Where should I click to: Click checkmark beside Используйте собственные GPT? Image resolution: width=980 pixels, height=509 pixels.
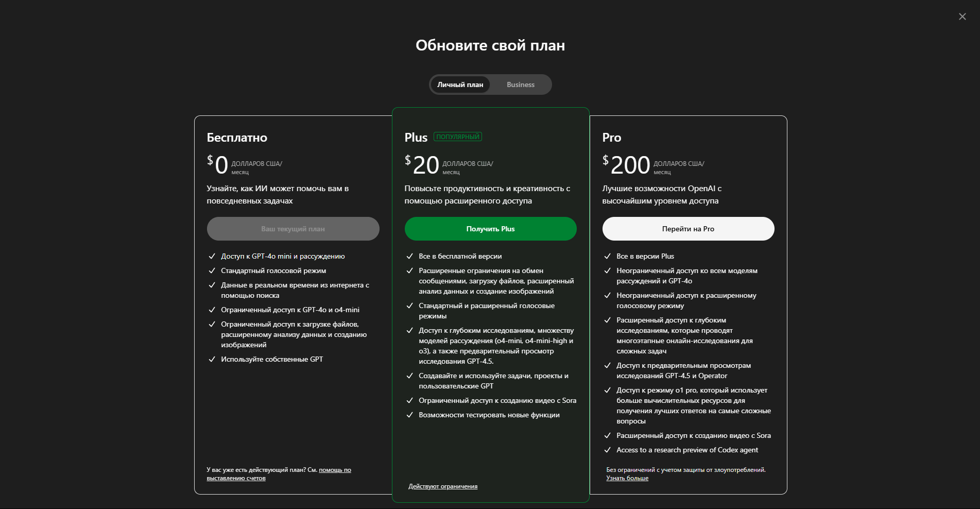[212, 359]
